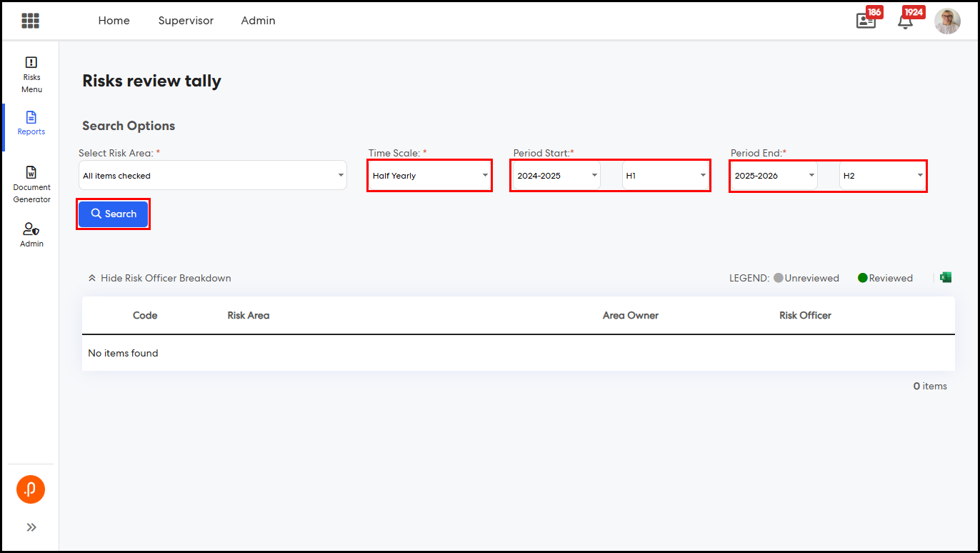Open the Time Scale dropdown

tap(429, 176)
